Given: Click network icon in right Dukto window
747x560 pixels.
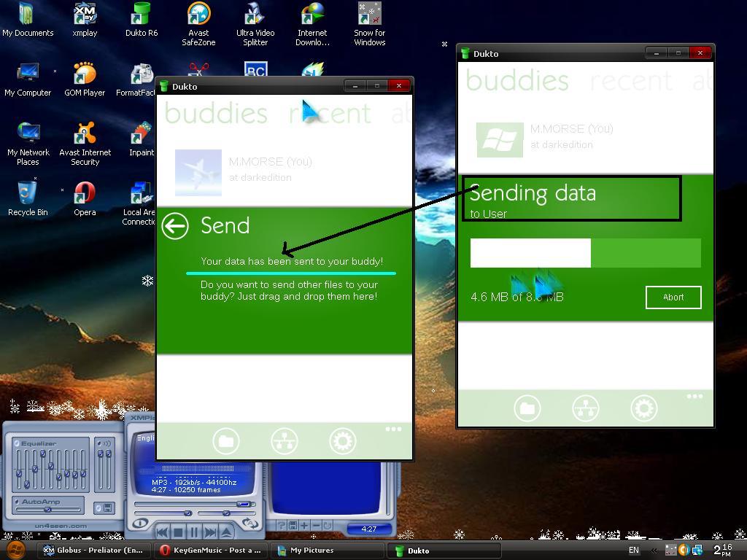Looking at the screenshot, I should point(585,408).
